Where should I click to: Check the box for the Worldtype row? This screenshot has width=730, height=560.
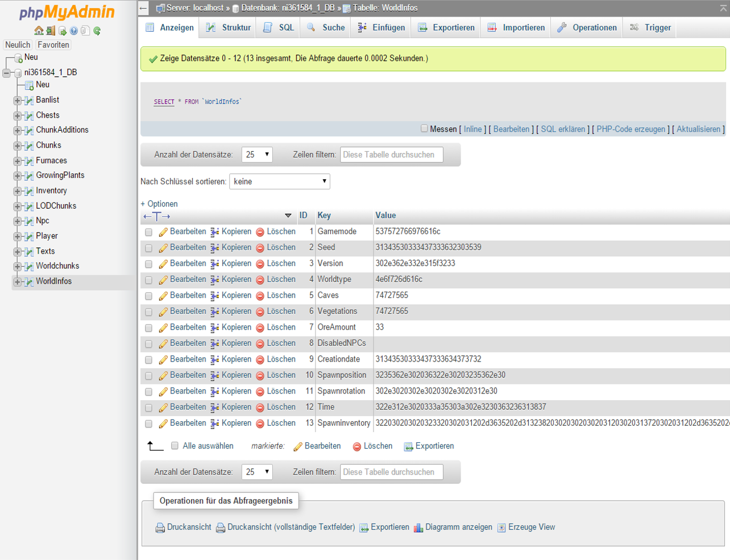point(148,280)
